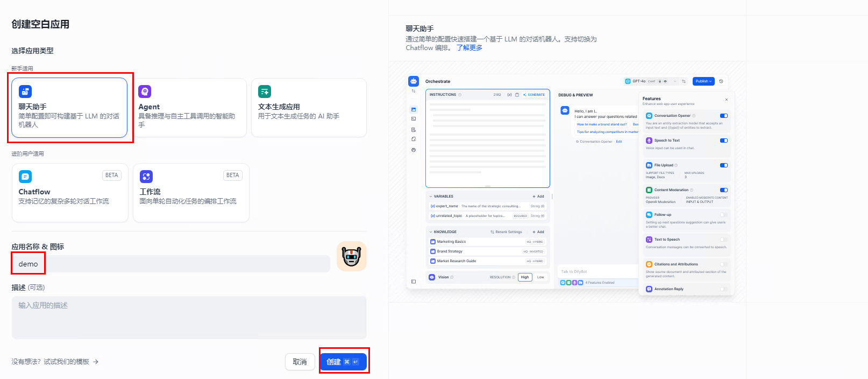Click the Vision eye icon
Screen dimensions: 868x379
[x=432, y=277]
